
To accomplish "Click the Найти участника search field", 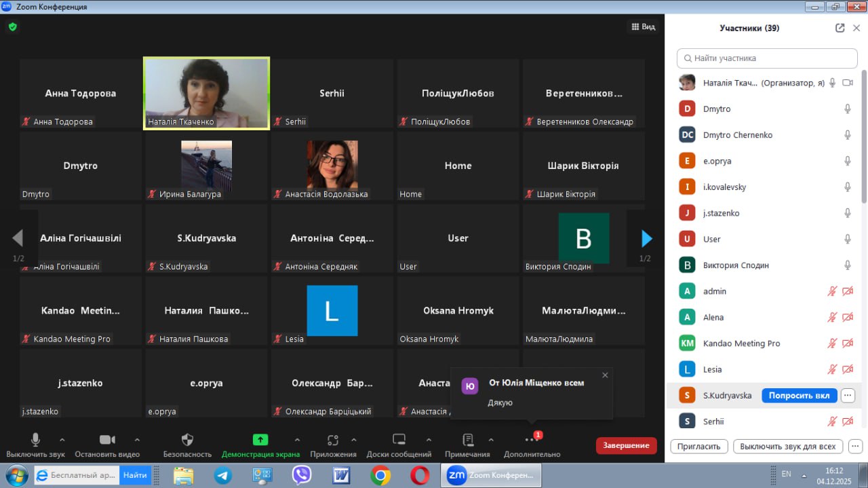I will tap(767, 58).
